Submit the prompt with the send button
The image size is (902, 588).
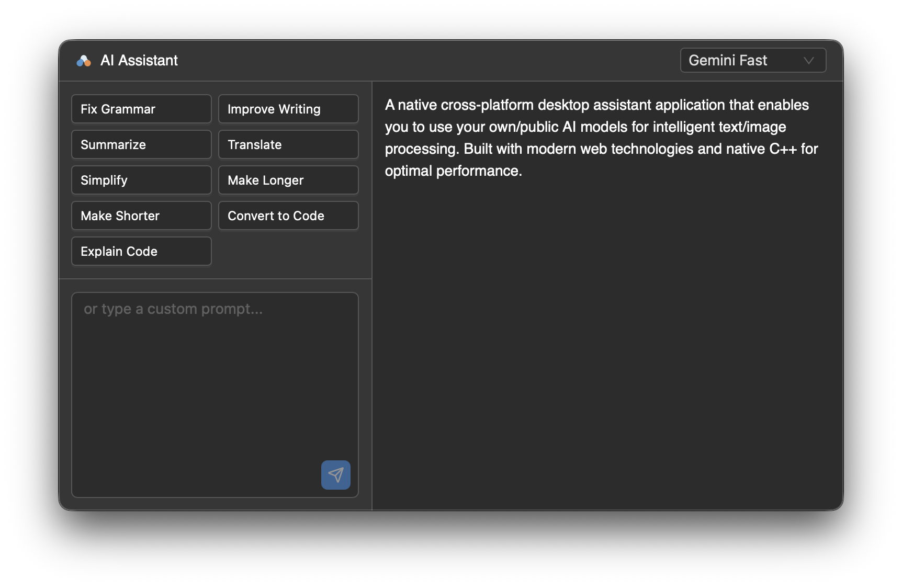[x=335, y=475]
